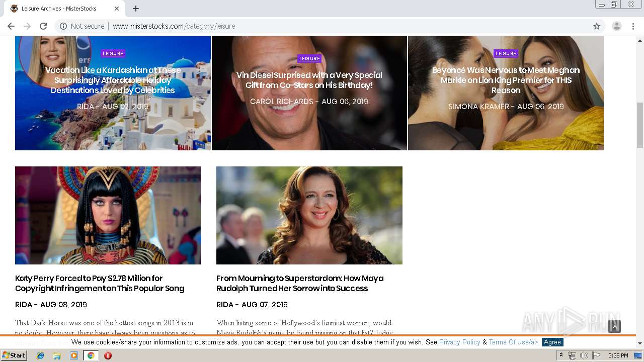Viewport: 644px width, 362px height.
Task: Open the Kardashian vacation destinations article
Action: [113, 80]
